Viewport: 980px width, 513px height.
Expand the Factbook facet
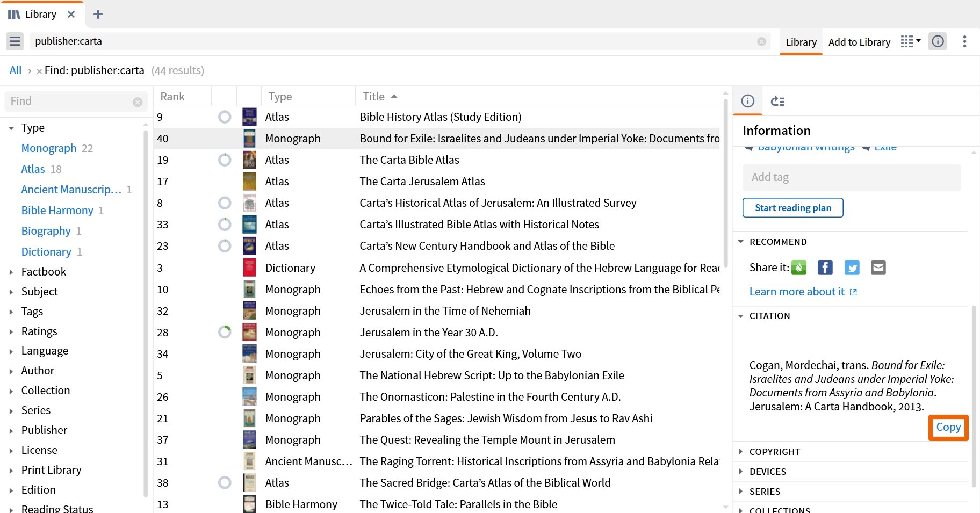coord(11,272)
